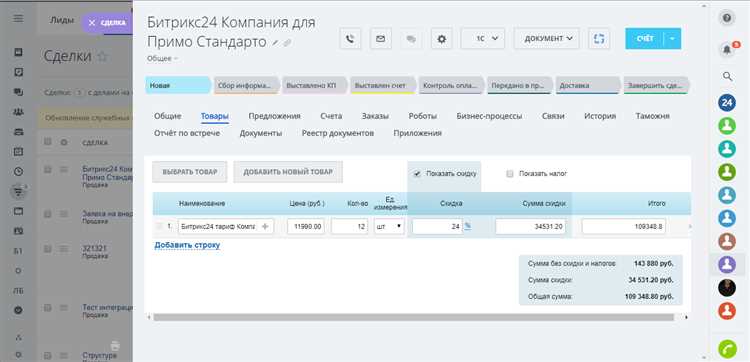Check the Заявка на внедрение deal checkbox
Image resolution: width=750 pixels, height=362 pixels.
click(x=47, y=214)
